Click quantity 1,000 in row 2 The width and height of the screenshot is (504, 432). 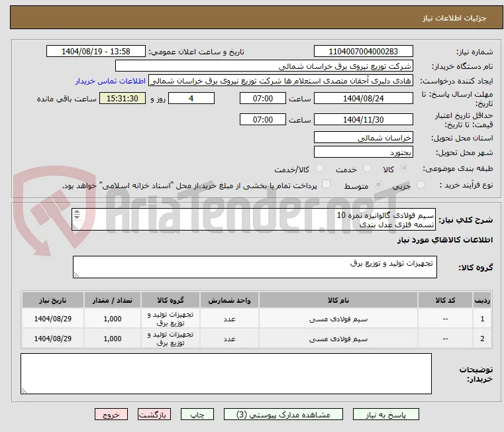pyautogui.click(x=113, y=339)
